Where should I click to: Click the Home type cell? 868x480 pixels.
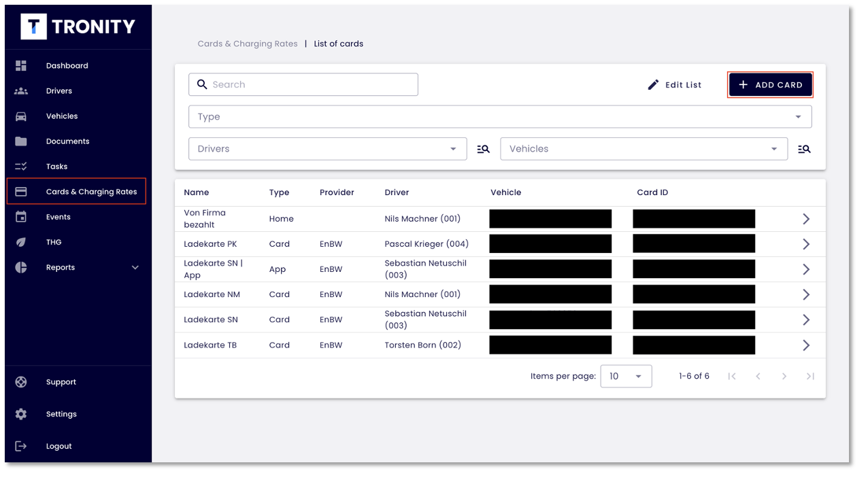pos(282,219)
